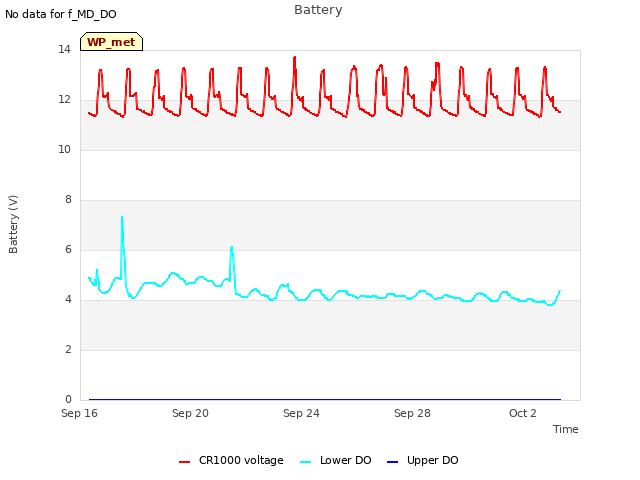Image resolution: width=640 pixels, height=480 pixels.
Task: Toggle Upper DO legend entry
Action: pos(422,460)
